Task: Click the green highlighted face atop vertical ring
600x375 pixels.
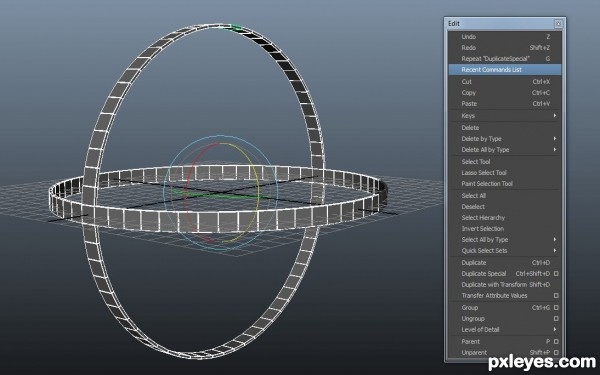Action: [236, 28]
